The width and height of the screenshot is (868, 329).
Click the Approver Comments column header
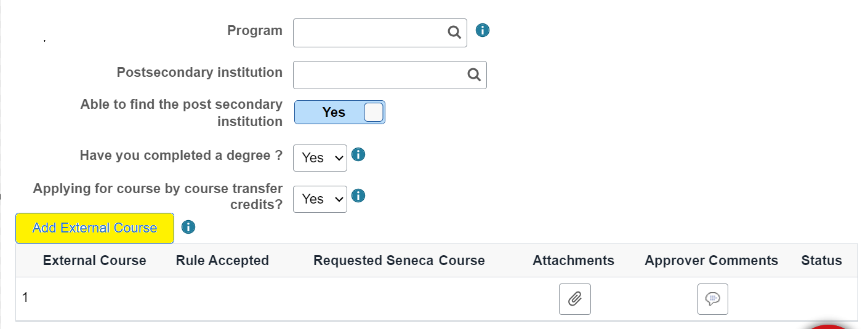pos(711,261)
